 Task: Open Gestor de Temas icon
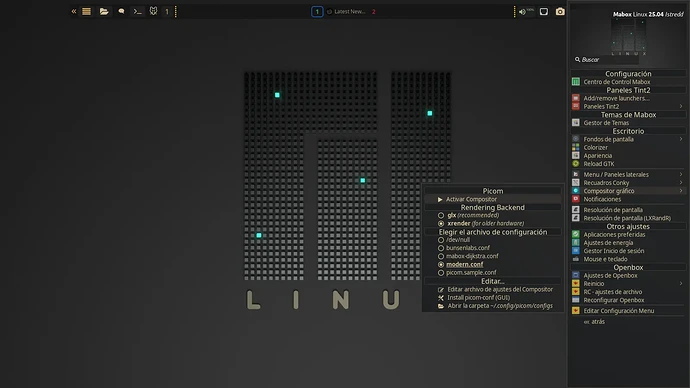point(576,123)
